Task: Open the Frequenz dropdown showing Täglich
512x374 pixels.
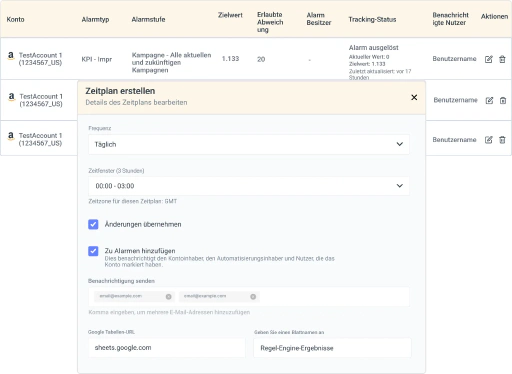Action: pyautogui.click(x=249, y=144)
